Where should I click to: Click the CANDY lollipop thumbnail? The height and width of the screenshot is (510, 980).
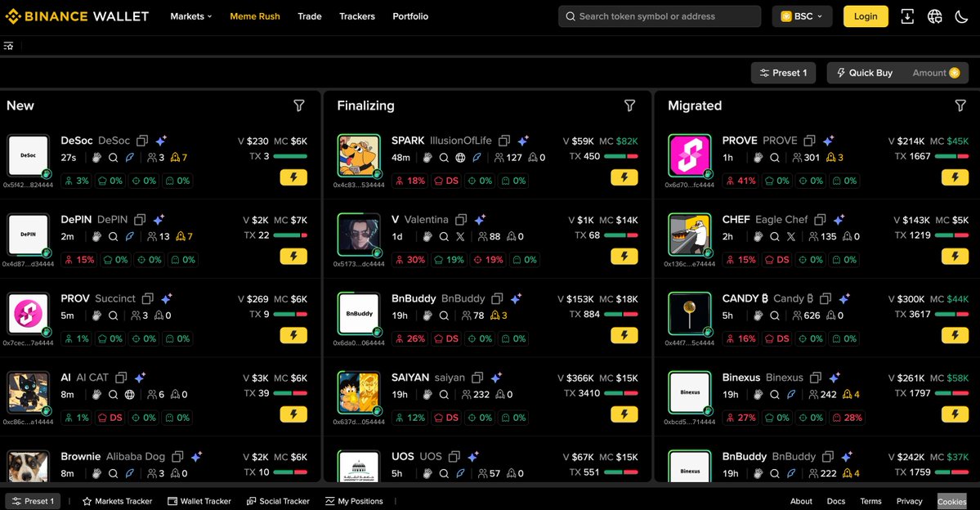[x=689, y=314]
